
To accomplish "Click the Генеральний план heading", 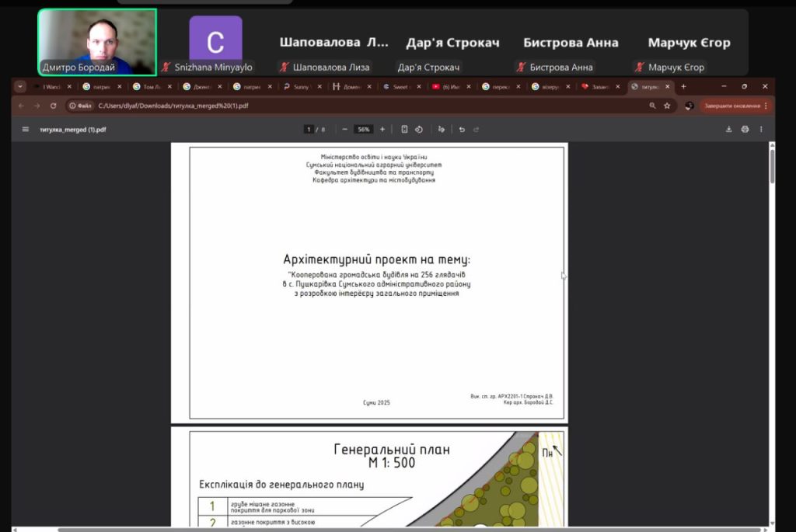I will [x=392, y=450].
